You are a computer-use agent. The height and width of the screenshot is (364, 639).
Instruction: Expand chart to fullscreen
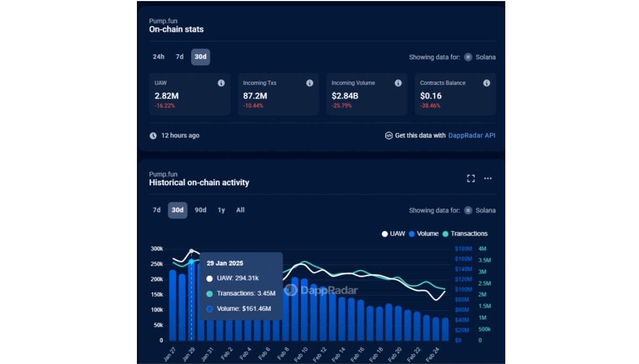[471, 178]
